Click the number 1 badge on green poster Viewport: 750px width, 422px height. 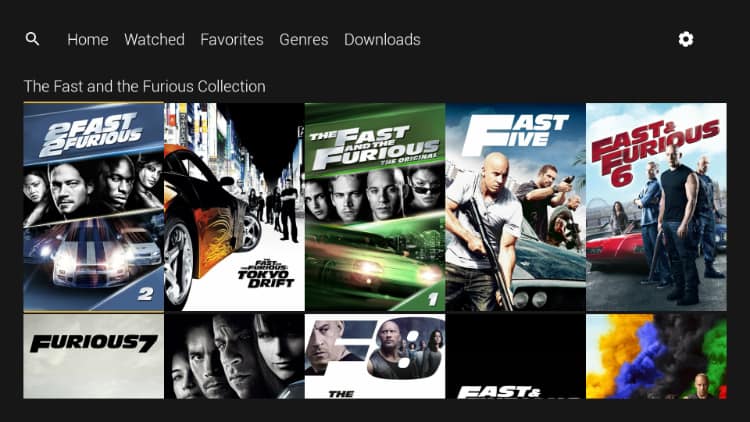point(433,300)
